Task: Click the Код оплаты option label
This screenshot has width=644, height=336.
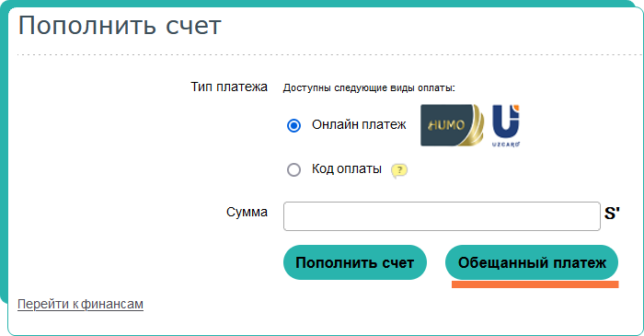Action: pyautogui.click(x=347, y=168)
